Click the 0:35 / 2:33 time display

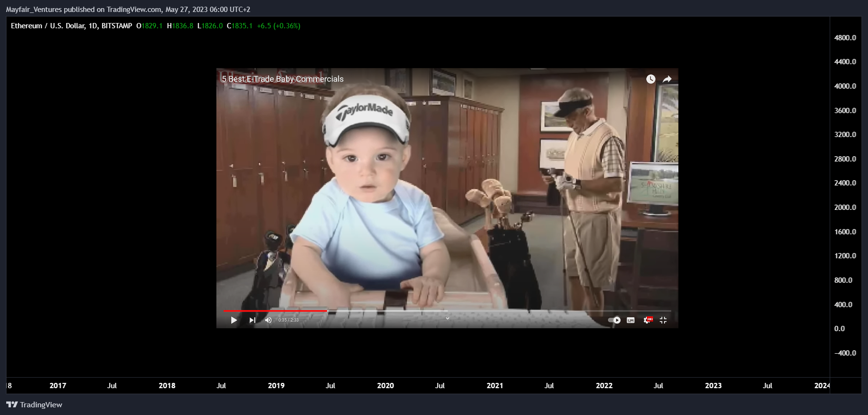(x=288, y=320)
